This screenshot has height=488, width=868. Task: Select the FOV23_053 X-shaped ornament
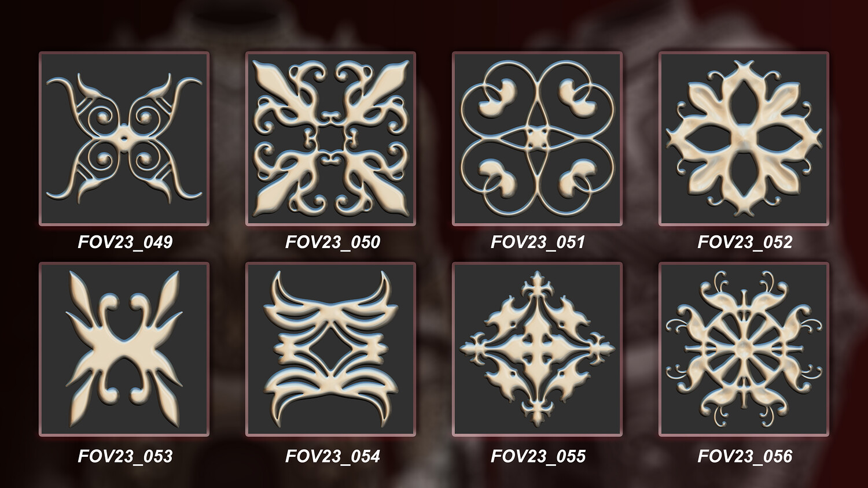pos(124,349)
